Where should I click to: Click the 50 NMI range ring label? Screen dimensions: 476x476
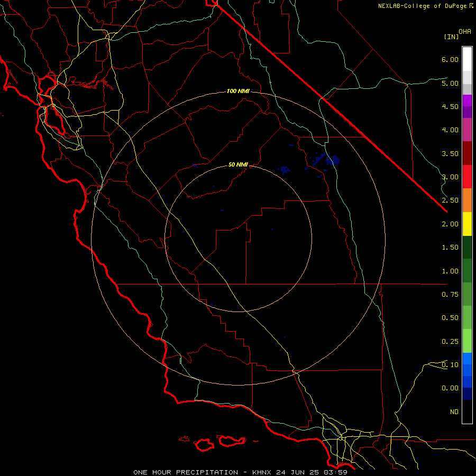pyautogui.click(x=238, y=164)
